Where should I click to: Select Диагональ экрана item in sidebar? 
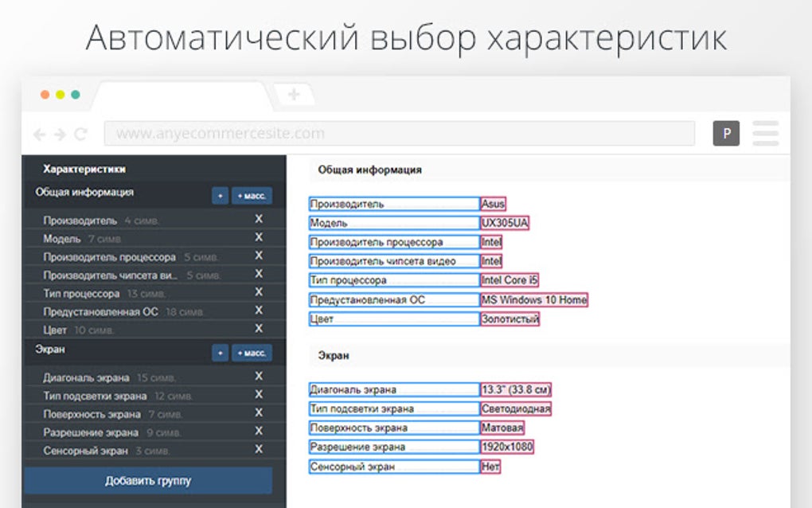(86, 378)
